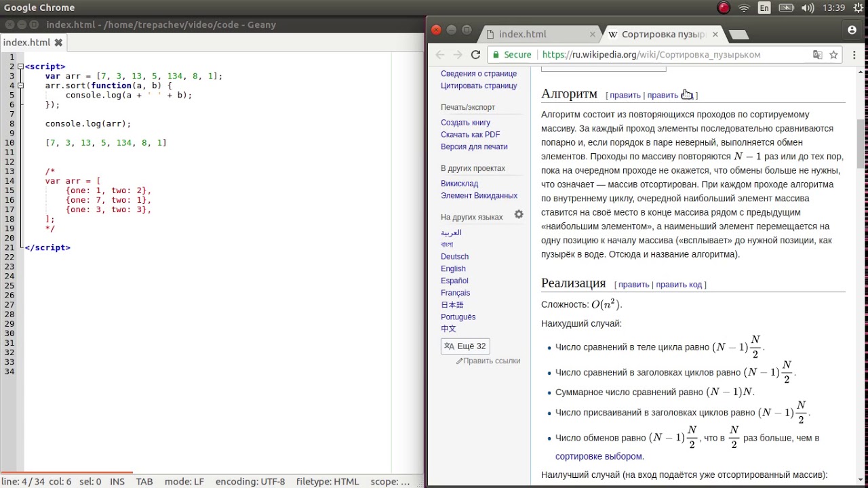Viewport: 868px width, 488px height.
Task: Open Сведения о странице link
Action: point(479,74)
